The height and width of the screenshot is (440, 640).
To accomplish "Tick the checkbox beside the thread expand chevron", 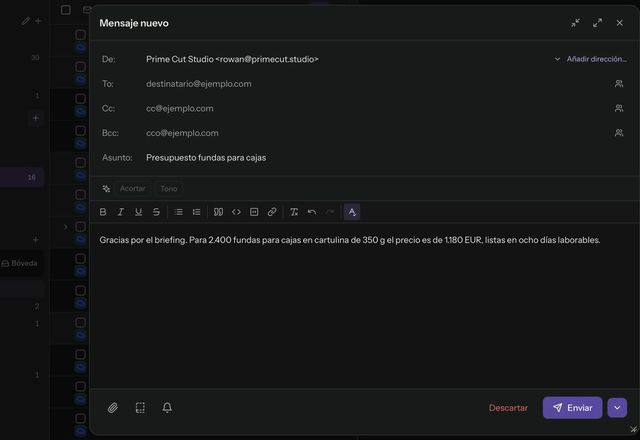I will pyautogui.click(x=80, y=227).
